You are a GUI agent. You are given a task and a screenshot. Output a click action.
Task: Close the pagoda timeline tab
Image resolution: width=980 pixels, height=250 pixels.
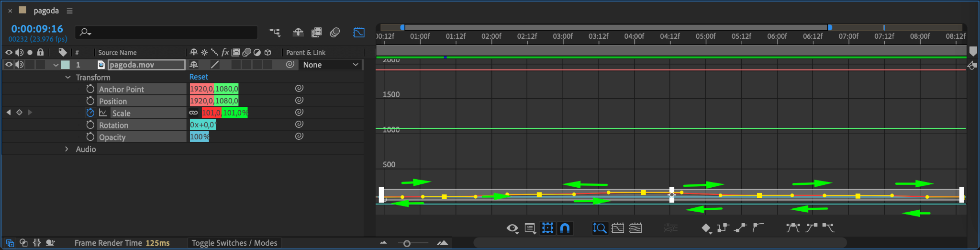point(10,11)
